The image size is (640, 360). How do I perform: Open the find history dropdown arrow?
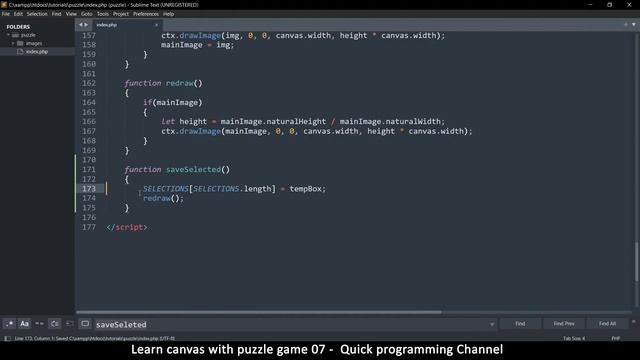pyautogui.click(x=492, y=324)
